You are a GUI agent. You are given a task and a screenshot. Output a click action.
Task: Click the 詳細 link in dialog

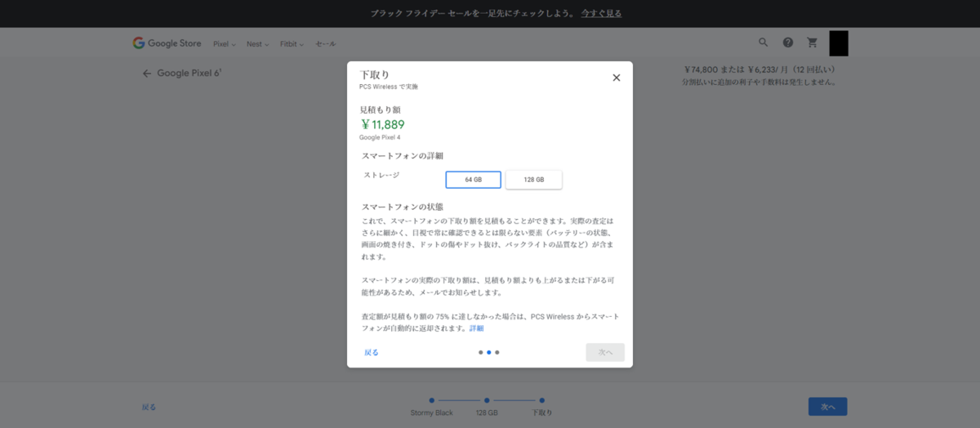click(476, 328)
